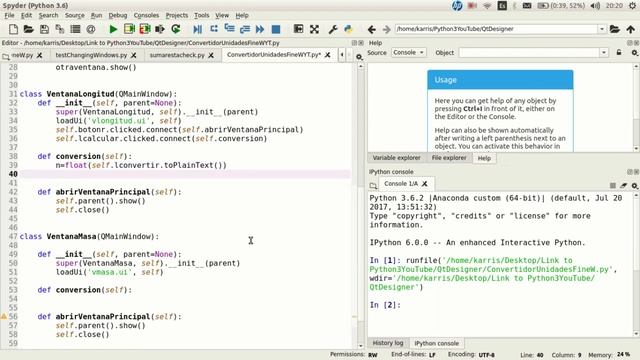This screenshot has height=360, width=640.
Task: Go back with the left arrow
Action: coord(371,29)
